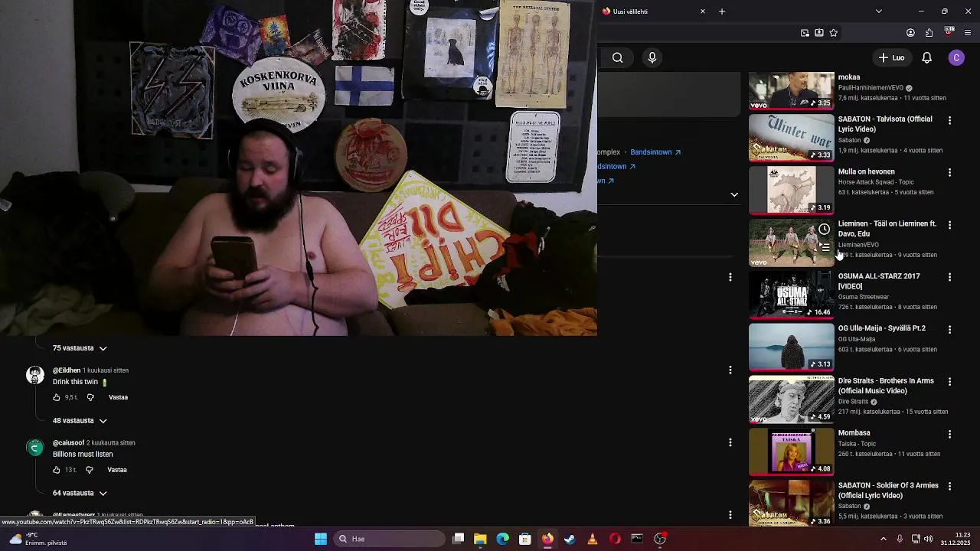Image resolution: width=980 pixels, height=551 pixels.
Task: Open Microsoft Edge from taskbar
Action: click(x=502, y=539)
